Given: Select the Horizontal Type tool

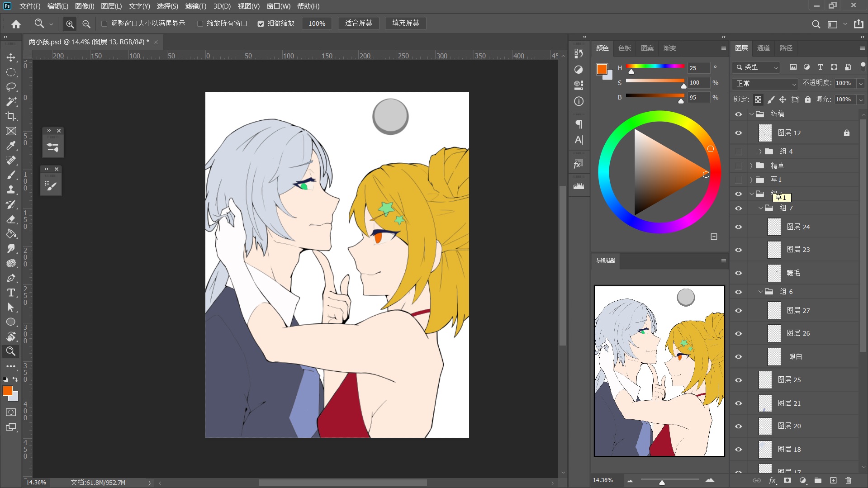Looking at the screenshot, I should (x=11, y=293).
